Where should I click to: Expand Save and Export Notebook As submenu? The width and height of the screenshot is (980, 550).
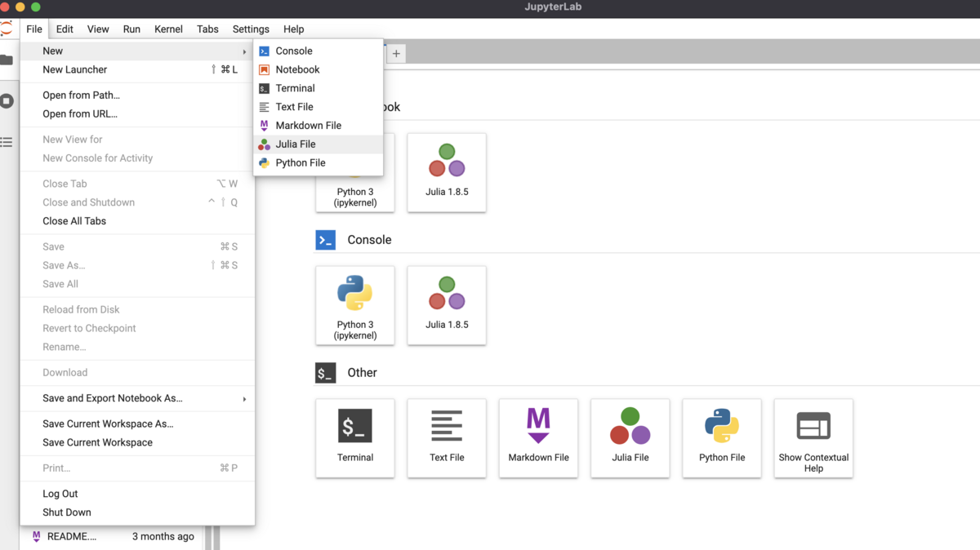click(137, 398)
